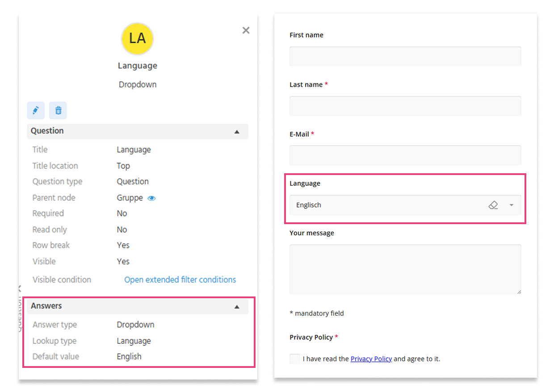Click the E-Mail input field
This screenshot has height=392, width=554.
pyautogui.click(x=405, y=155)
